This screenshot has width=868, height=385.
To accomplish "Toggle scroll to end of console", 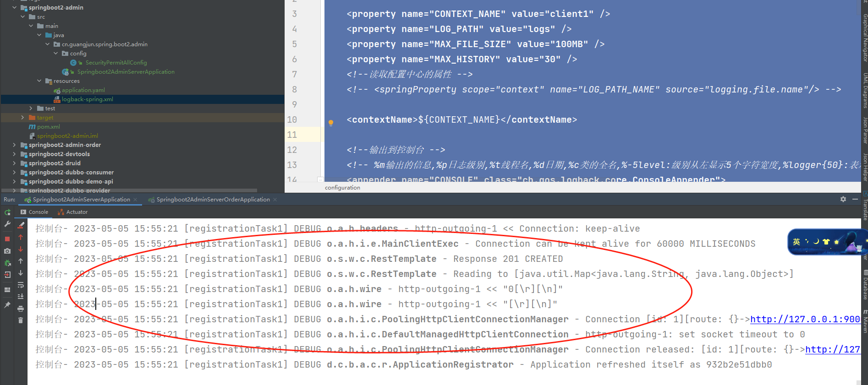I will coord(21,297).
